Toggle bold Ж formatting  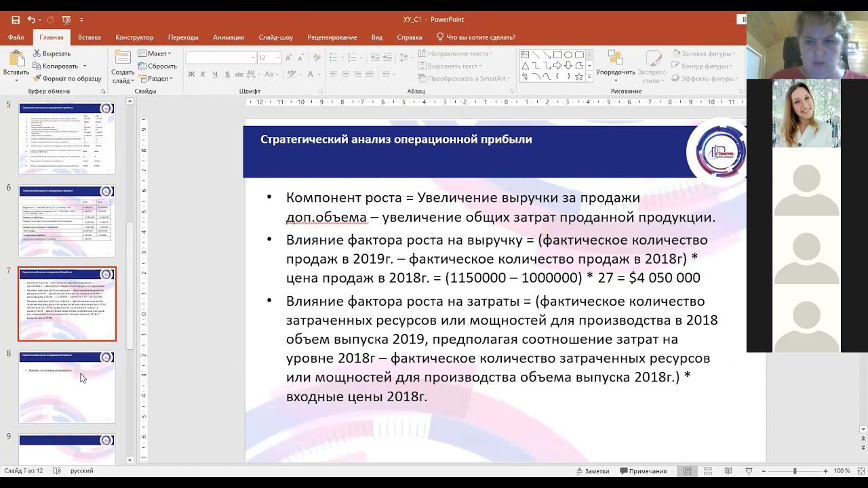[191, 75]
